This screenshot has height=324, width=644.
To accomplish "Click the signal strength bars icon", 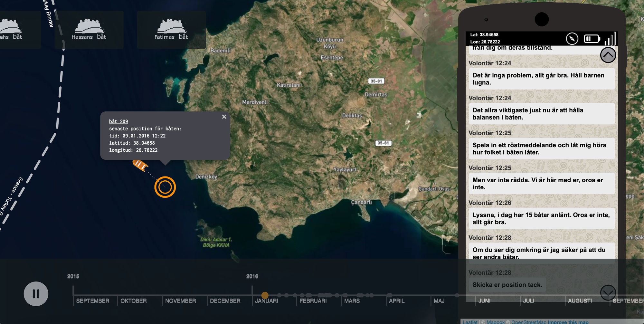I will pos(610,39).
